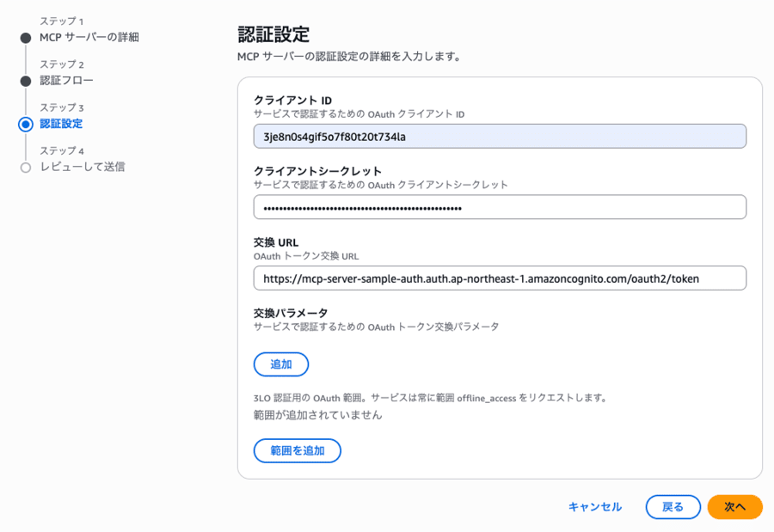Go back with the 戻る button
The width and height of the screenshot is (774, 532).
click(x=673, y=507)
